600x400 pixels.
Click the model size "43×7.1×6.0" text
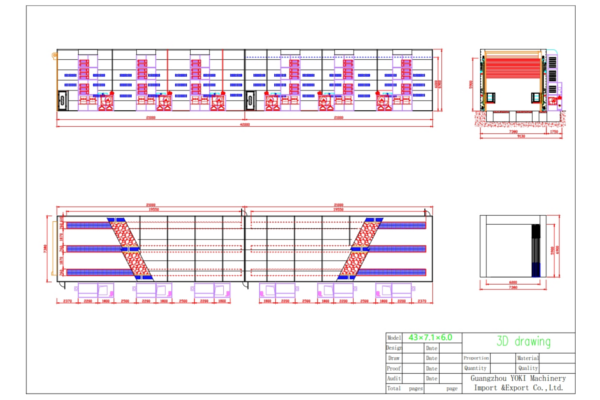click(430, 338)
